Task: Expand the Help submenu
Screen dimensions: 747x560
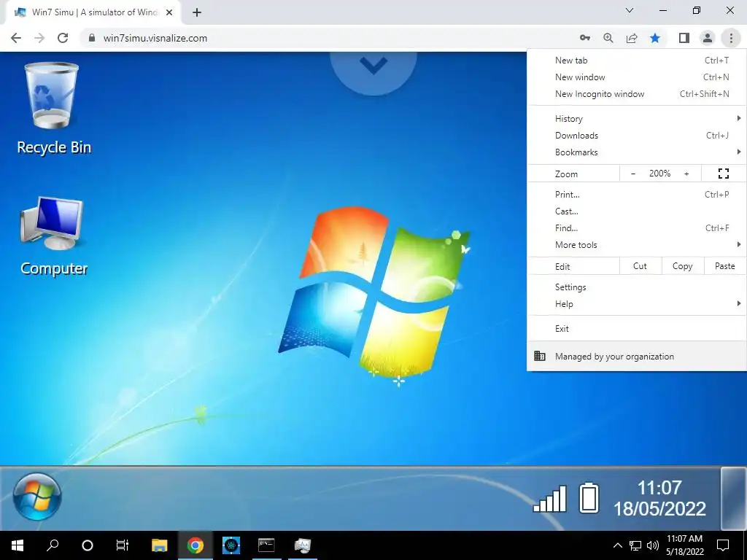Action: (636, 304)
